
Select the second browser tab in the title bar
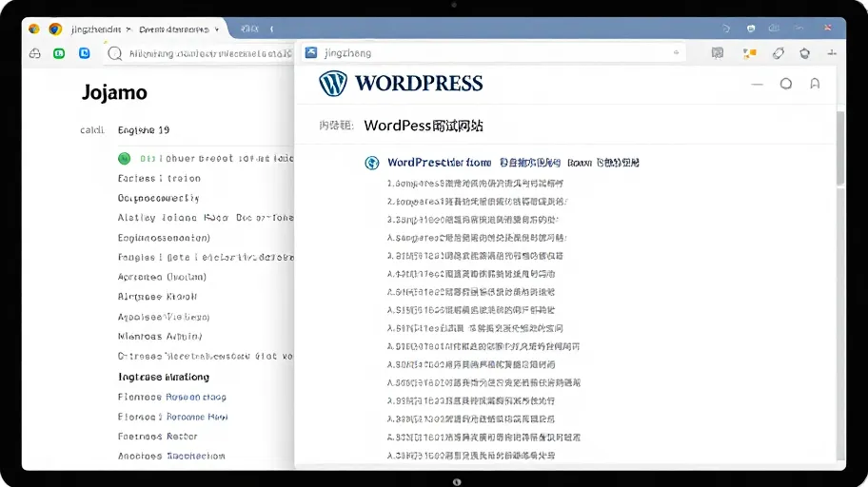coord(174,29)
